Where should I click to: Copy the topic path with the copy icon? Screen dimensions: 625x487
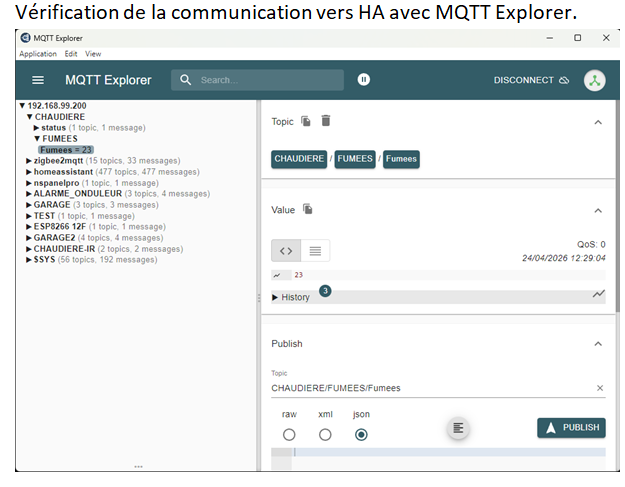pos(306,121)
